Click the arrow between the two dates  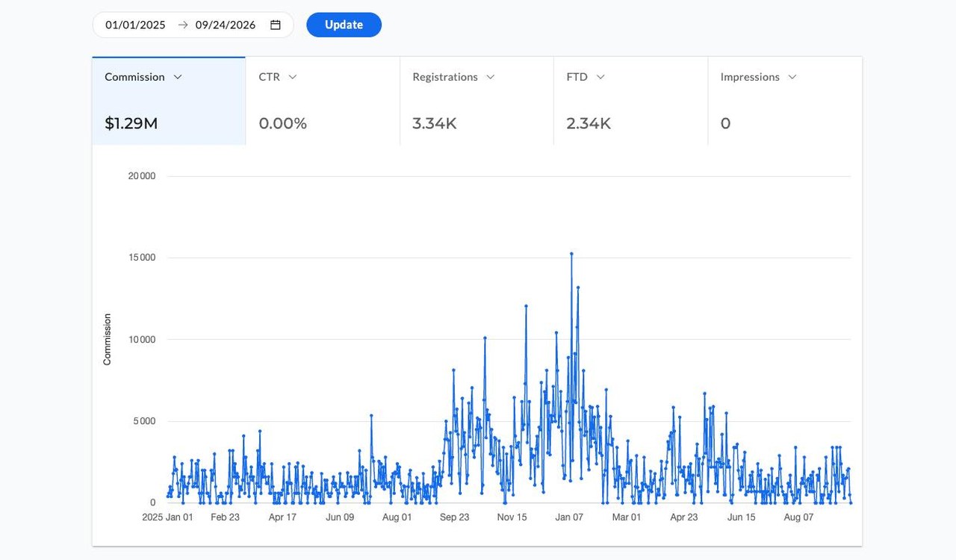pos(183,25)
